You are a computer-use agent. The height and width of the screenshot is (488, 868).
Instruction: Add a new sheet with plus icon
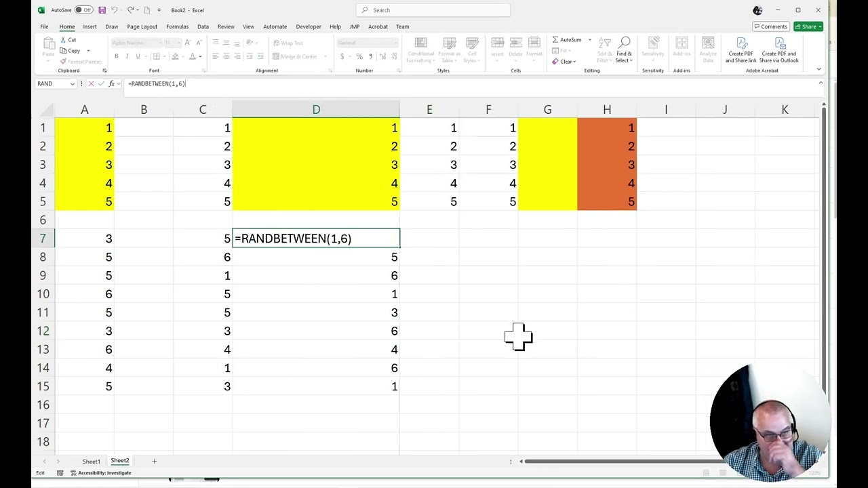pos(154,462)
